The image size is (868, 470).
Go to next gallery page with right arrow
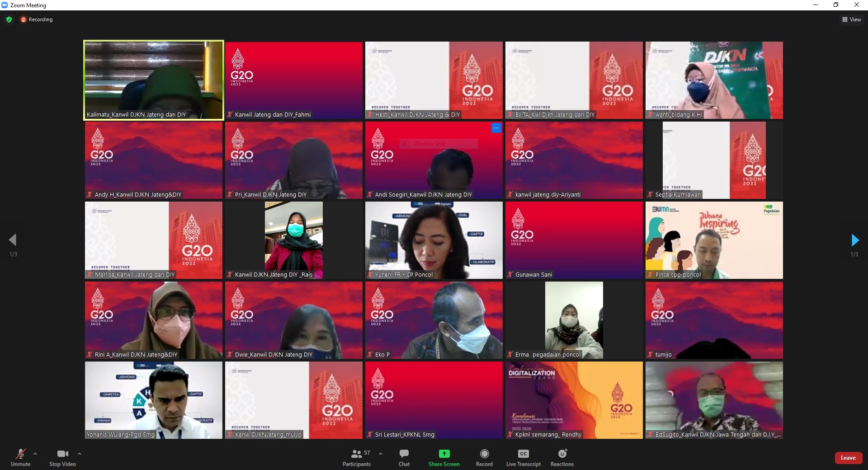pyautogui.click(x=854, y=240)
